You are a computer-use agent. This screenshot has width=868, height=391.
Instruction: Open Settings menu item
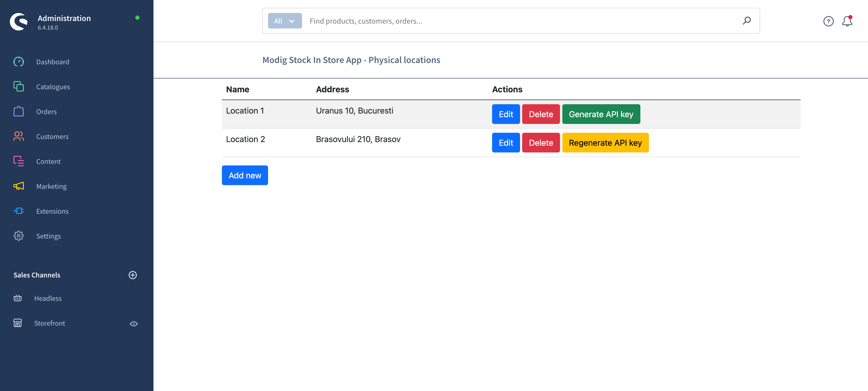tap(48, 236)
